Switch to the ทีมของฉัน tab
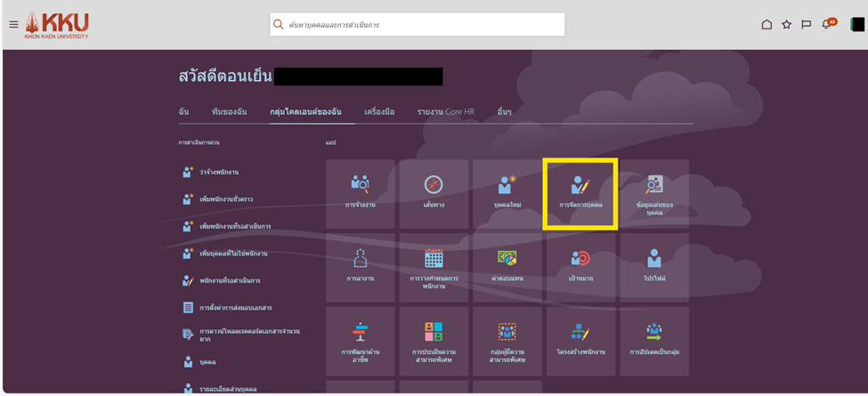Image resolution: width=868 pixels, height=396 pixels. pos(229,112)
